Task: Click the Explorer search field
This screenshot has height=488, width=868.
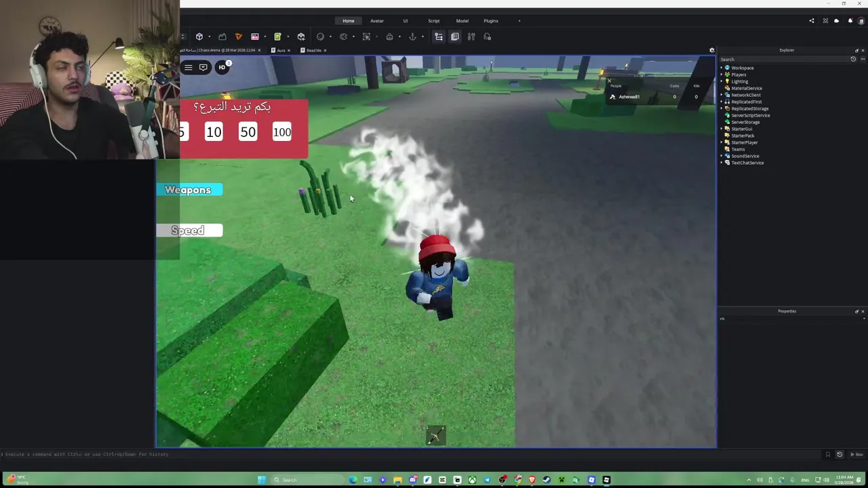Action: coord(783,59)
